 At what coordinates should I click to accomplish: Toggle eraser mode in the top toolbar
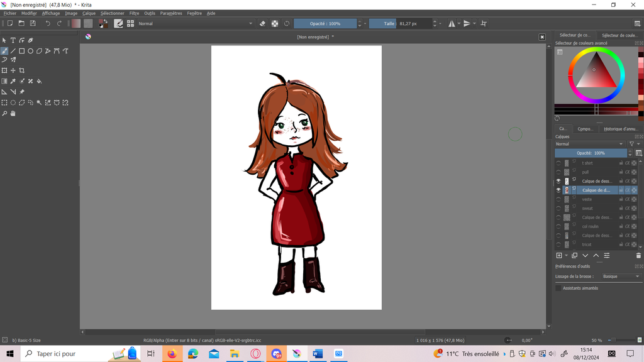coord(263,23)
